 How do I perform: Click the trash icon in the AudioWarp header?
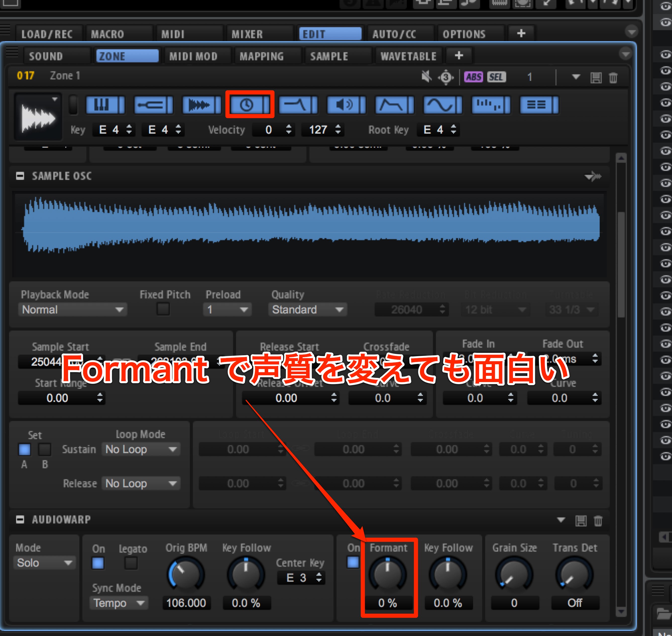(598, 520)
